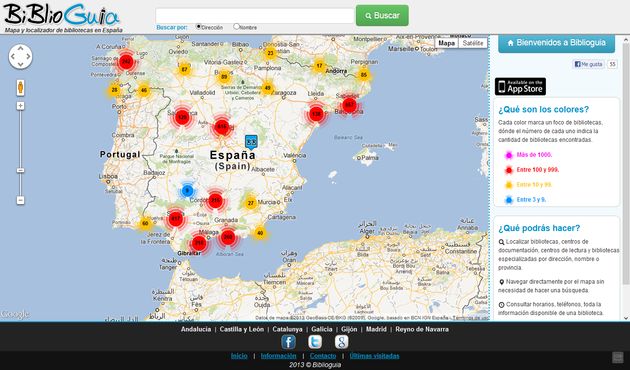630x370 pixels.
Task: Click the red cluster marked 138 south of Lleida
Action: (316, 114)
